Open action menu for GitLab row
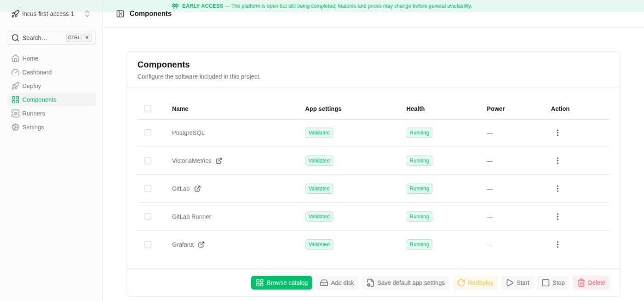Image resolution: width=644 pixels, height=301 pixels. click(x=558, y=189)
